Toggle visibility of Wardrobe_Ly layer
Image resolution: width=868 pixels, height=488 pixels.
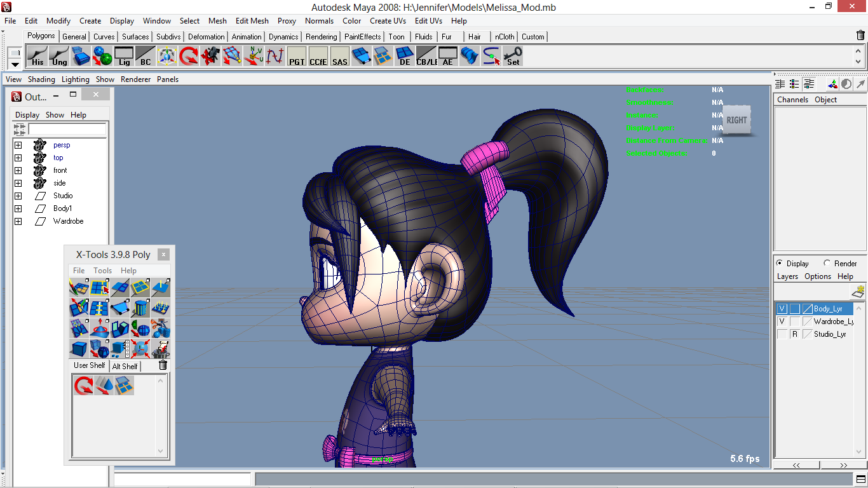point(782,322)
